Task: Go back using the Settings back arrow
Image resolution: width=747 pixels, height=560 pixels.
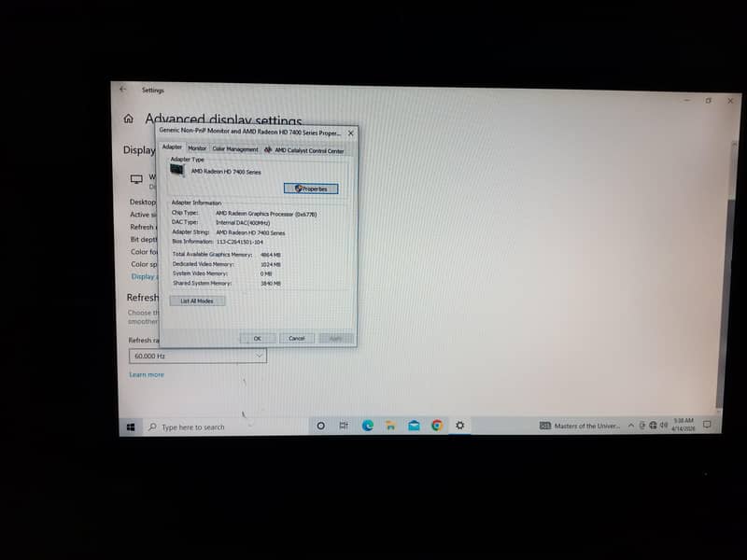Action: coord(123,89)
